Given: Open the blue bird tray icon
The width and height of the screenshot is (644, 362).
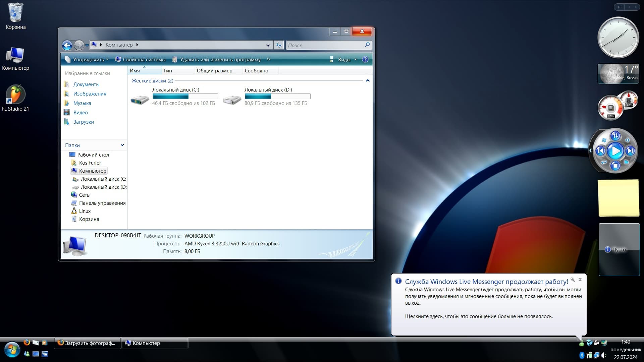Looking at the screenshot, I should 589,343.
